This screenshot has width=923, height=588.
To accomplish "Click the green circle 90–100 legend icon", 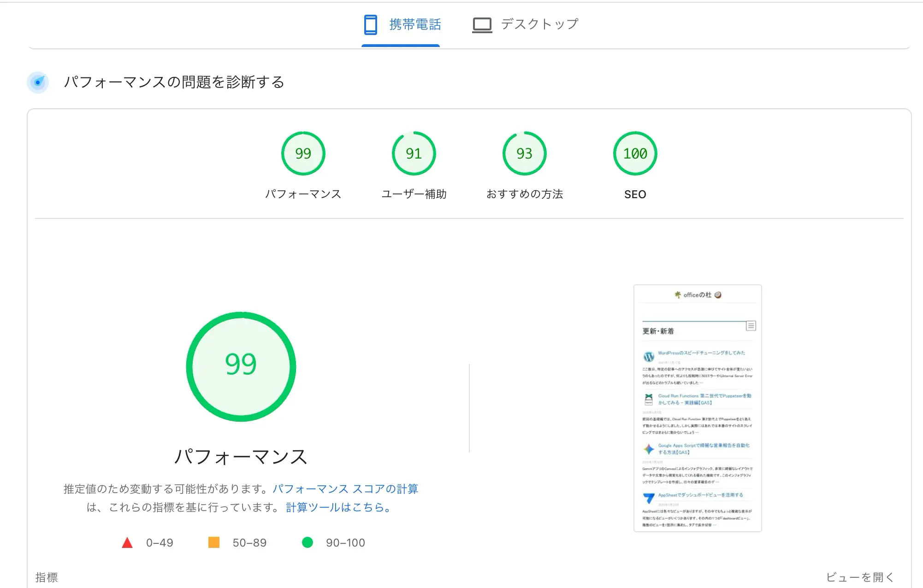I will click(x=308, y=542).
